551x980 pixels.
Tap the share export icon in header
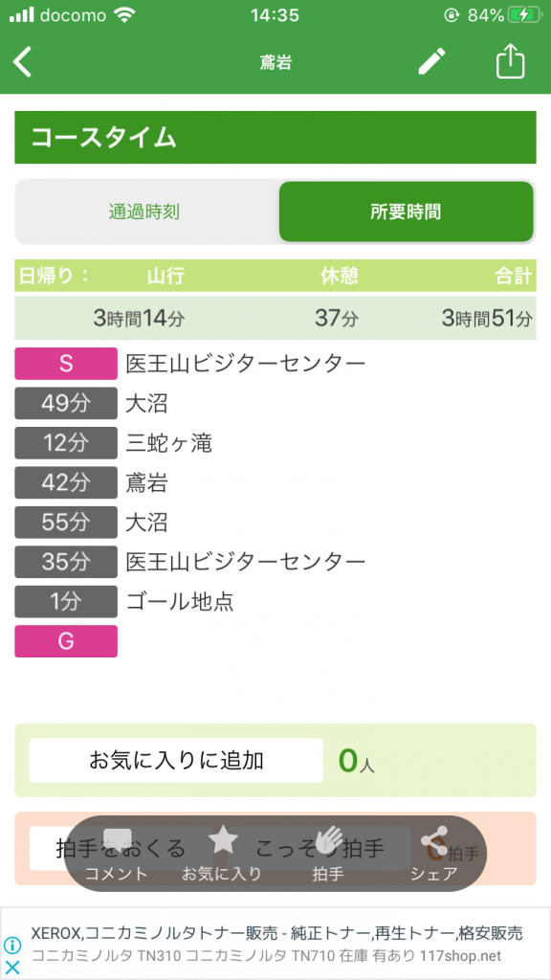[x=511, y=61]
